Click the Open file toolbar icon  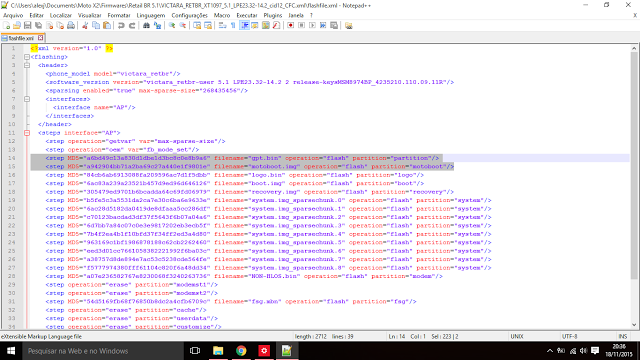(17, 26)
